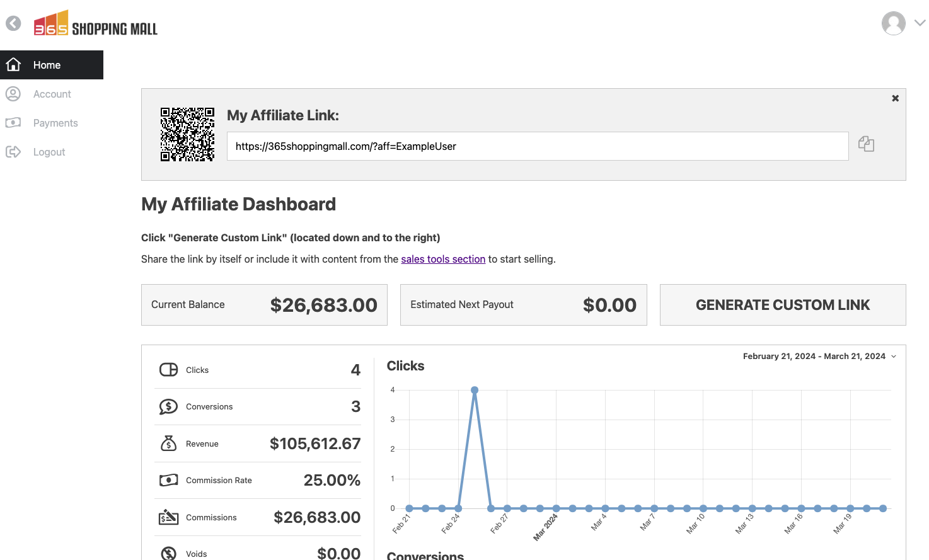Open the date range dropdown

(x=819, y=357)
